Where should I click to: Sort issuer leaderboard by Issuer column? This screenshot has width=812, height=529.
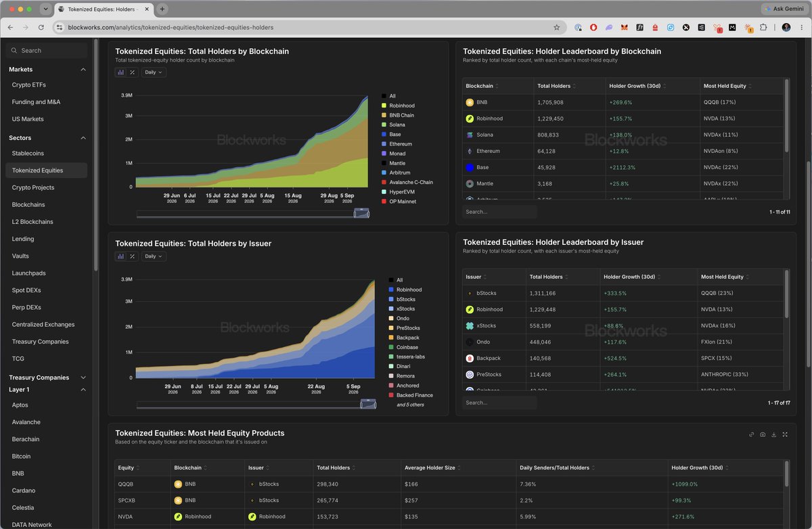coord(476,277)
